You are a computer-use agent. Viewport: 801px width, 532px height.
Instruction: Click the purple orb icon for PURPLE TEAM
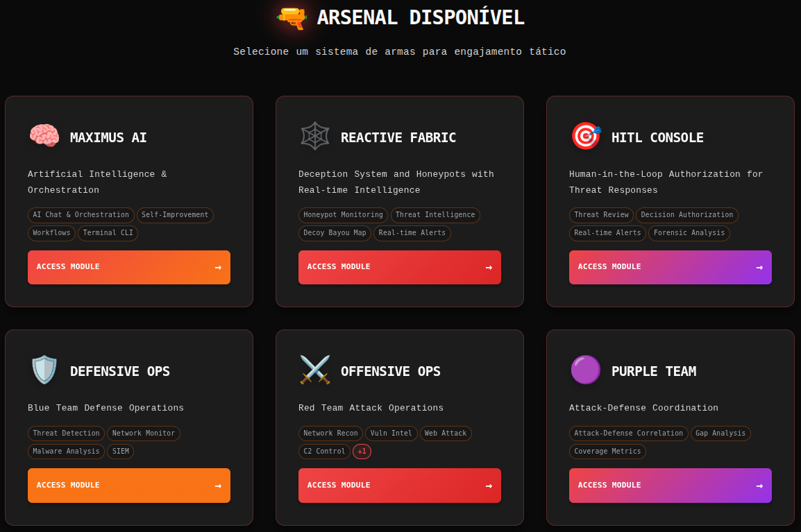[585, 370]
